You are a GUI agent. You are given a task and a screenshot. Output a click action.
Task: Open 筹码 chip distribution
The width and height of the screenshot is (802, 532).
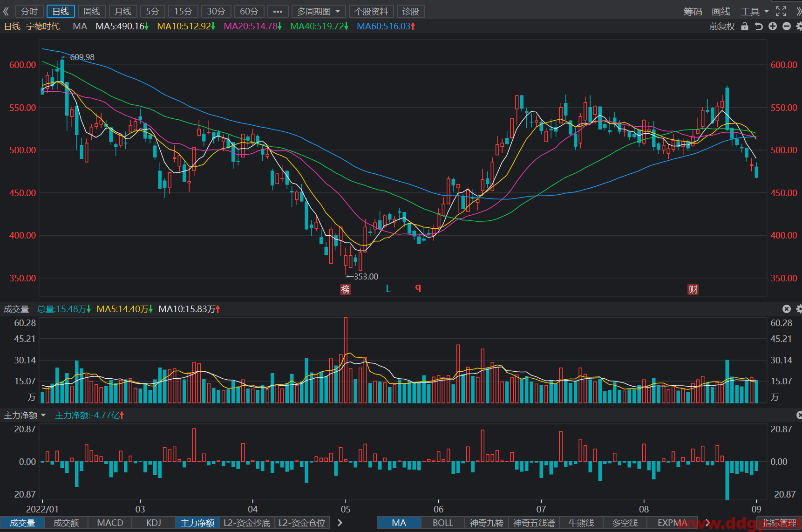pos(693,11)
